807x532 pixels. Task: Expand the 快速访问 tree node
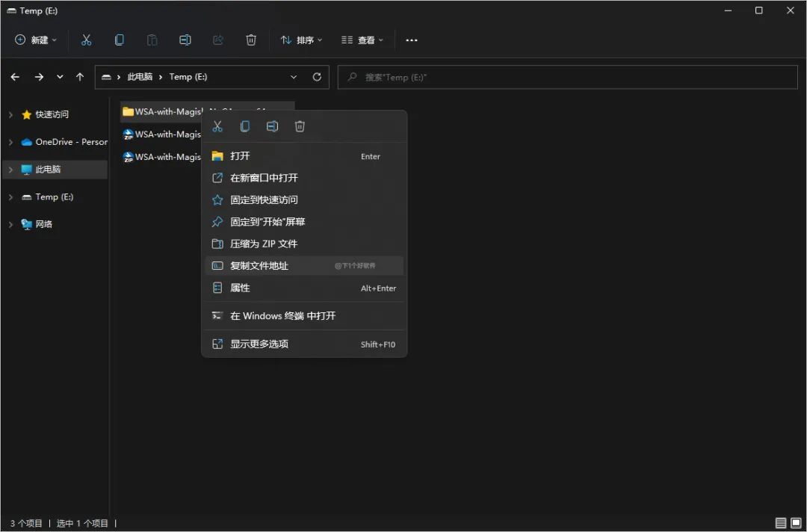(10, 114)
